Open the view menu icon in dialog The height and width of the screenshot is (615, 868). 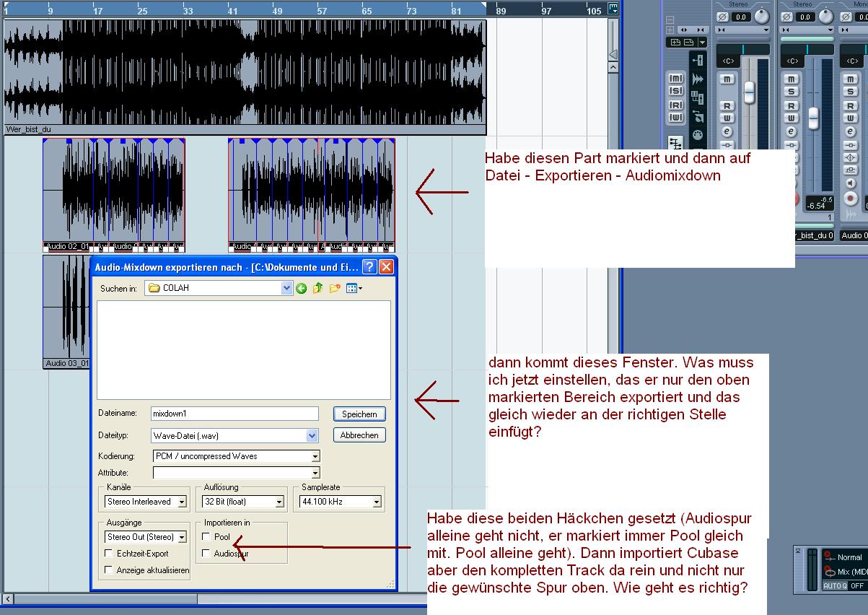click(354, 289)
